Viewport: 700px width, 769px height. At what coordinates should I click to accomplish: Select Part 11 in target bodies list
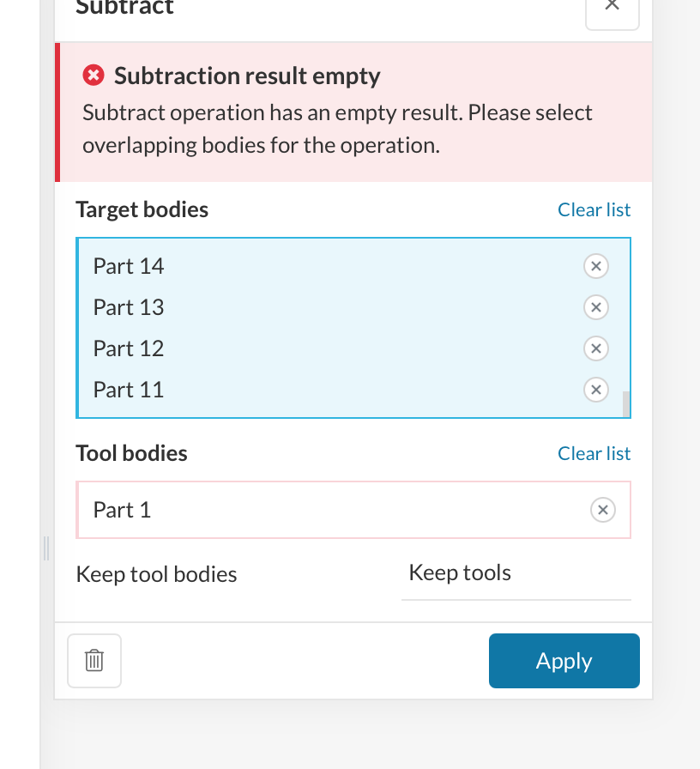tap(129, 390)
